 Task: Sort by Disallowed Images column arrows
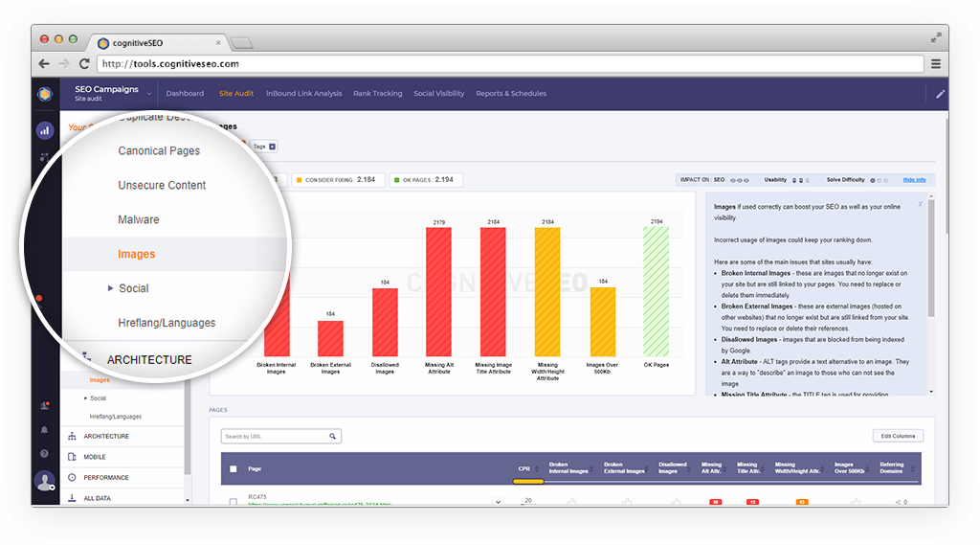689,468
